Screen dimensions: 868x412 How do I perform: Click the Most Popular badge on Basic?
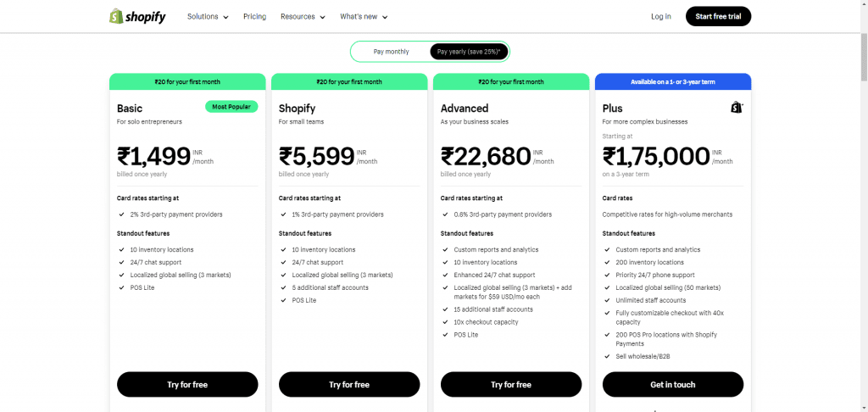(231, 107)
